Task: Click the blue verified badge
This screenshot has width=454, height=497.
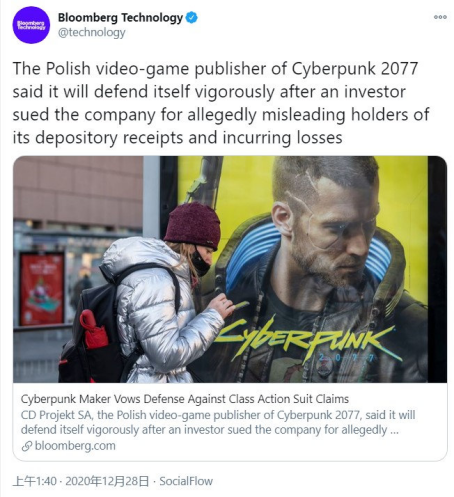Action: pos(192,18)
